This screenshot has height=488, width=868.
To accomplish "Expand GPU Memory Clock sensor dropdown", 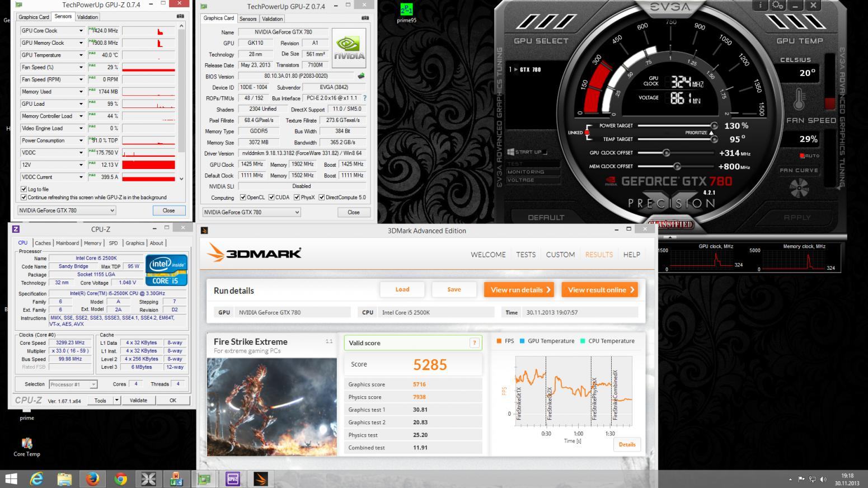I will click(x=81, y=43).
